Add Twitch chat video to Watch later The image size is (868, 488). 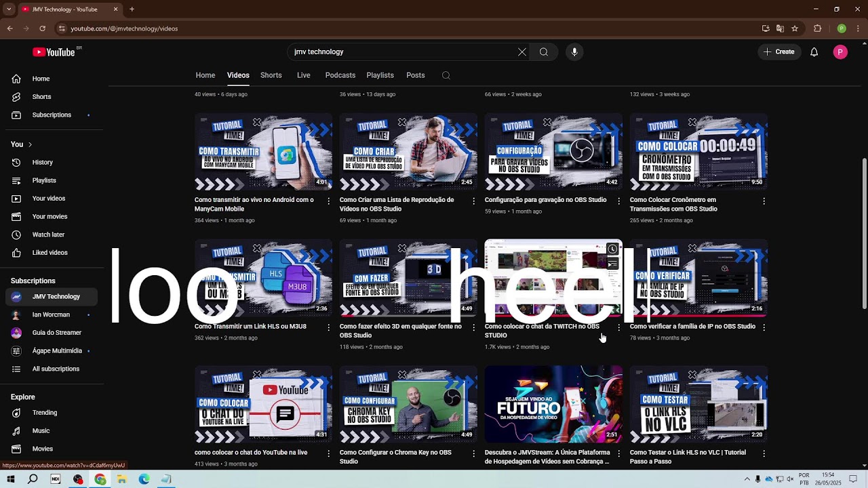pos(612,249)
